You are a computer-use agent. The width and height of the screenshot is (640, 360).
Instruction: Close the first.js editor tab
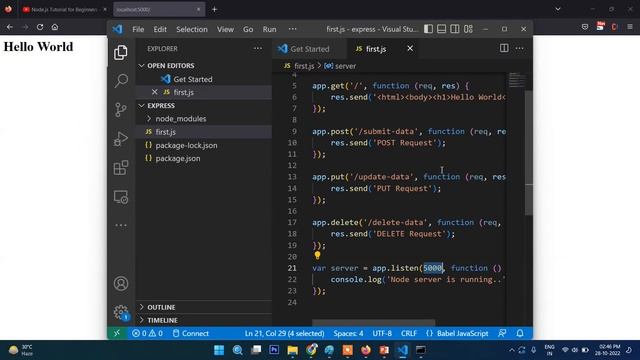point(410,49)
